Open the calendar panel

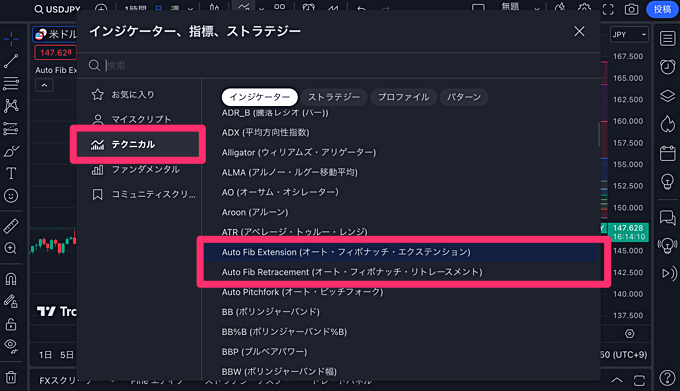click(x=667, y=153)
